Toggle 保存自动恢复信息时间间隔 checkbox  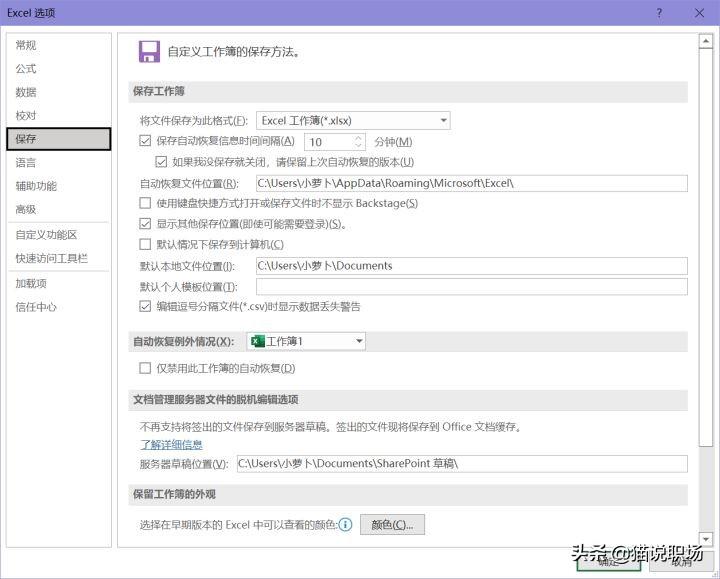(x=145, y=141)
